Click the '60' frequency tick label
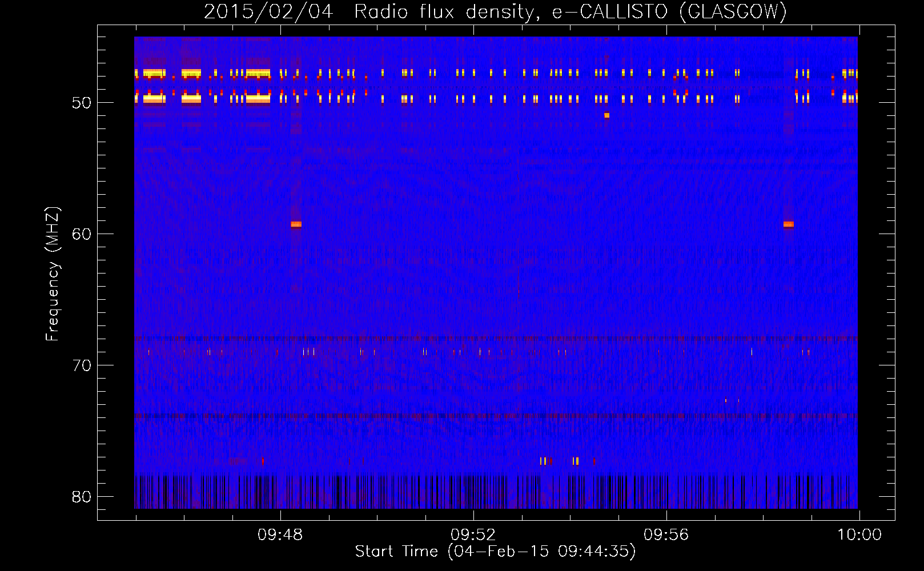 point(82,234)
